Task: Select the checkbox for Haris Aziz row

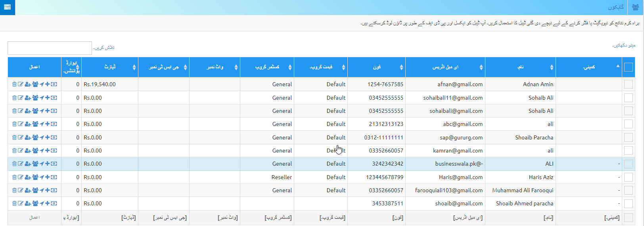Action: point(629,177)
